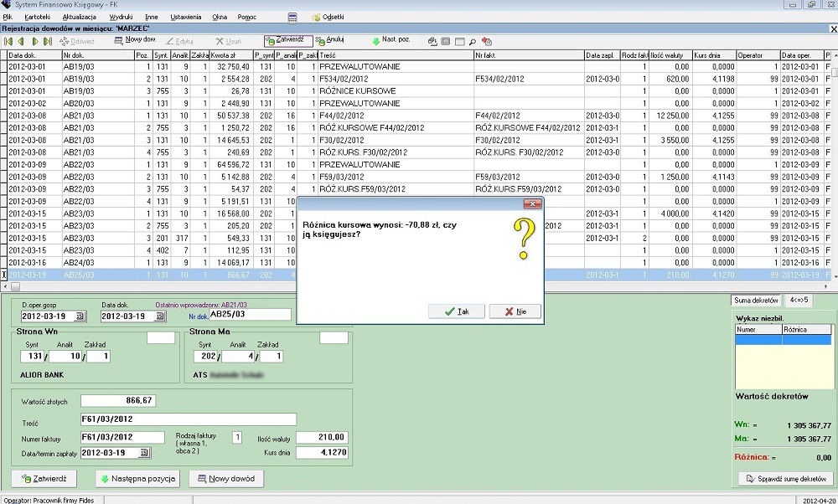
Task: Open calendar for Data/termin zapłaty
Action: point(144,453)
